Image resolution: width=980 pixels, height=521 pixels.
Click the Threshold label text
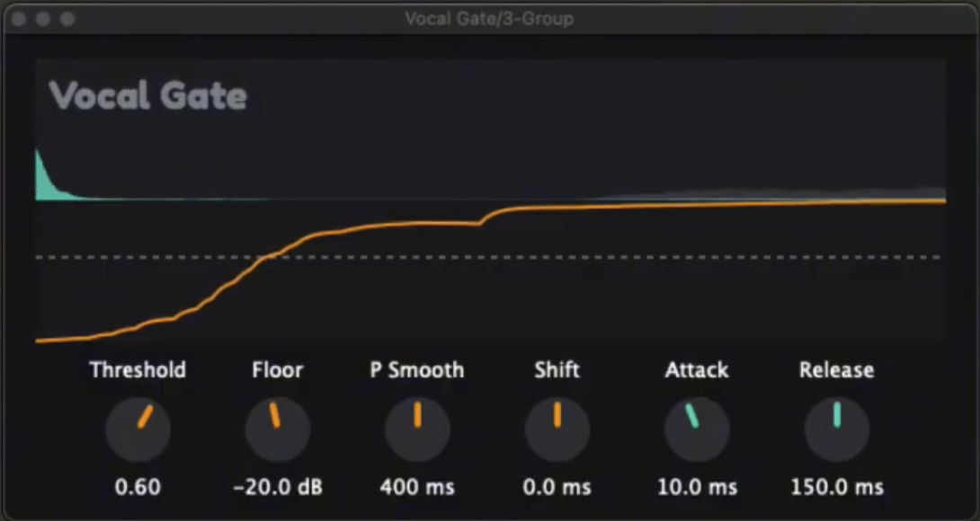(x=138, y=370)
